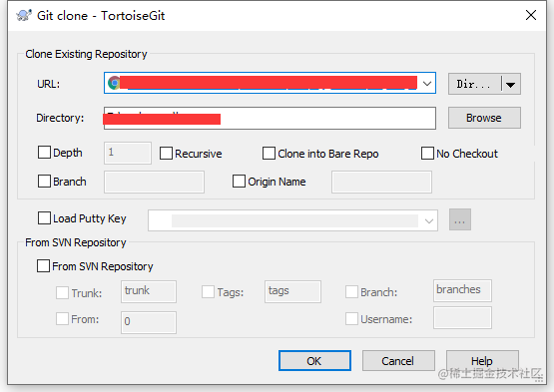Enable Clone into Bare Repo option
554x392 pixels.
point(269,154)
